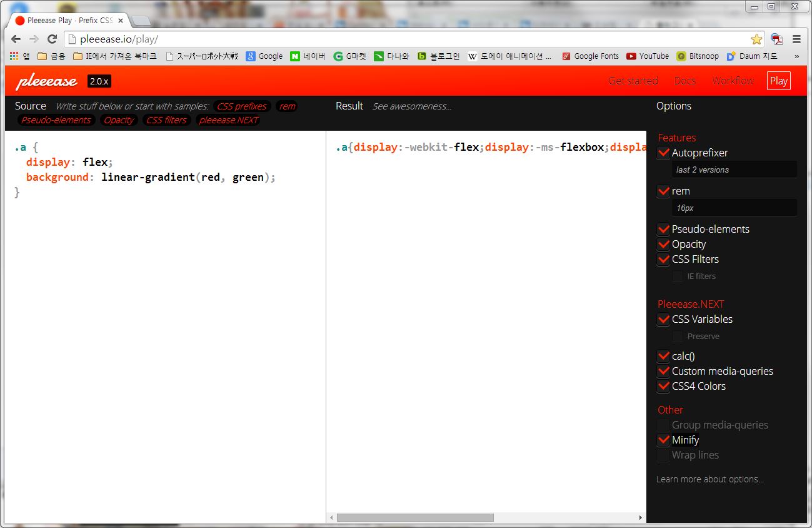Disable the Minify option

[663, 439]
